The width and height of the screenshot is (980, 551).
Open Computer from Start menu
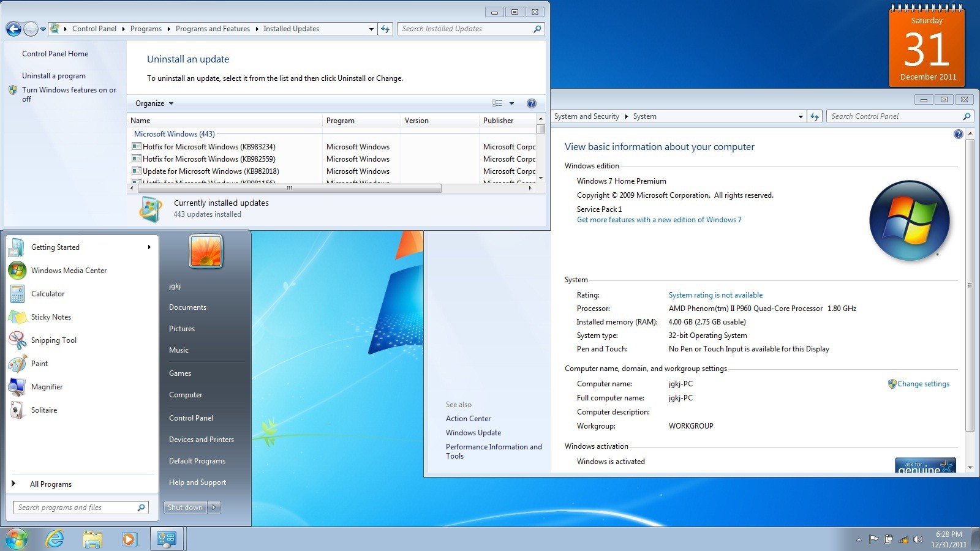click(186, 395)
